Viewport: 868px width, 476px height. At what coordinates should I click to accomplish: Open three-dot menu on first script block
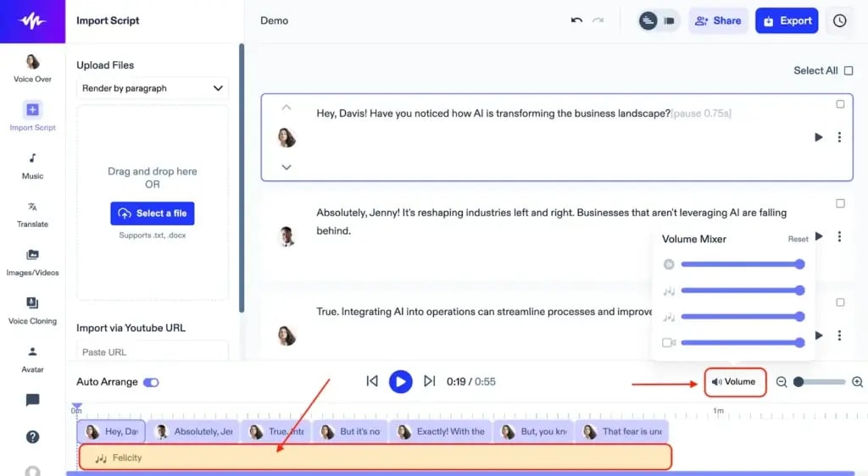click(839, 137)
